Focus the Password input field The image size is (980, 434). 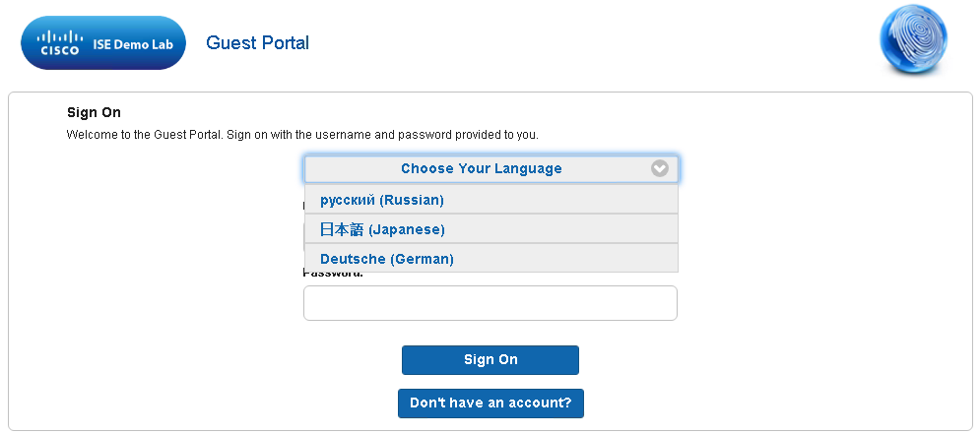(490, 303)
